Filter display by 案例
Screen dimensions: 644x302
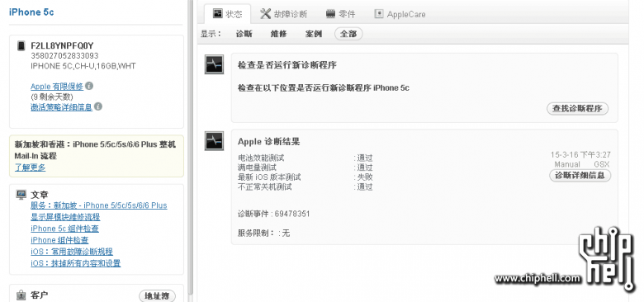click(314, 34)
